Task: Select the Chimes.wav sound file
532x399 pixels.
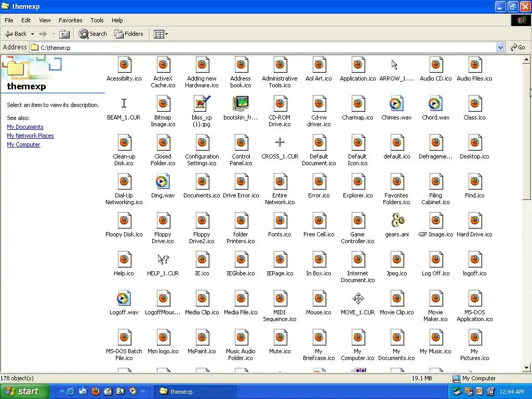Action: [396, 103]
